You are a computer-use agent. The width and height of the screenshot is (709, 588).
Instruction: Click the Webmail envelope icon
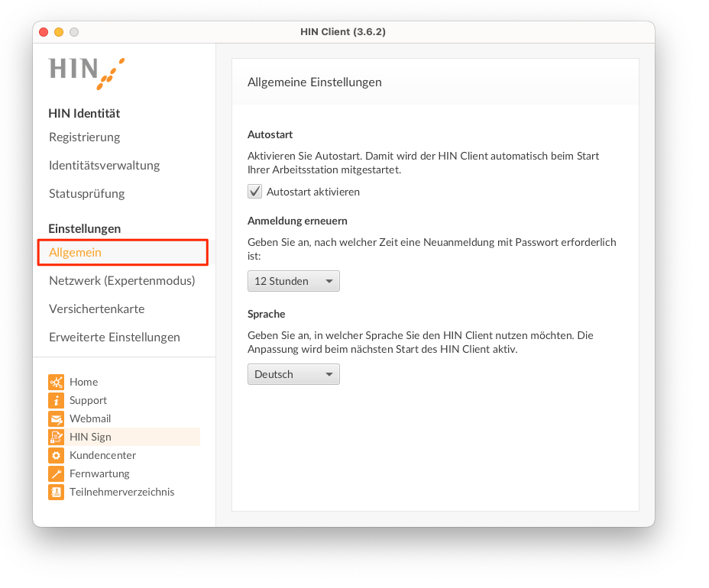click(x=56, y=418)
